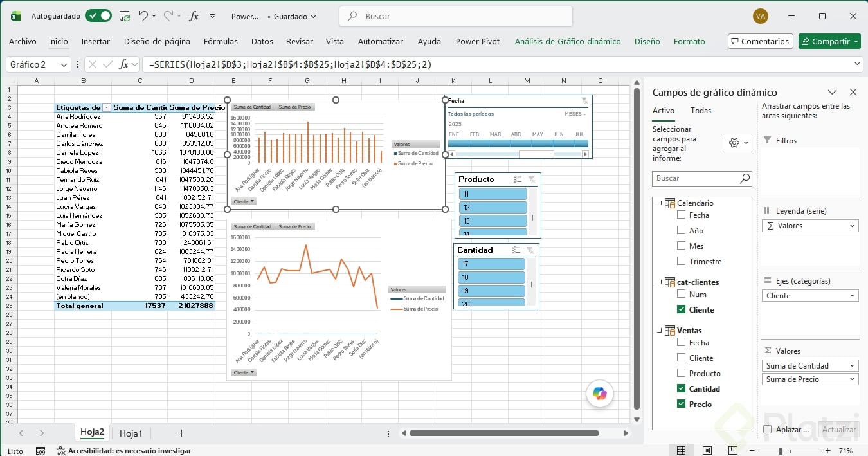Screen dimensions: 868x456
Task: Toggle the Autoguardado switch
Action: click(x=98, y=16)
